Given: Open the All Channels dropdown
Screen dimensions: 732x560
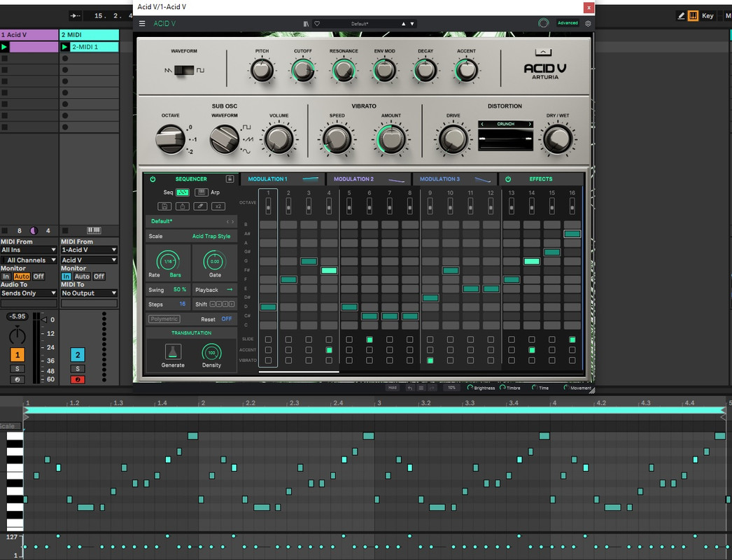Looking at the screenshot, I should [x=29, y=260].
